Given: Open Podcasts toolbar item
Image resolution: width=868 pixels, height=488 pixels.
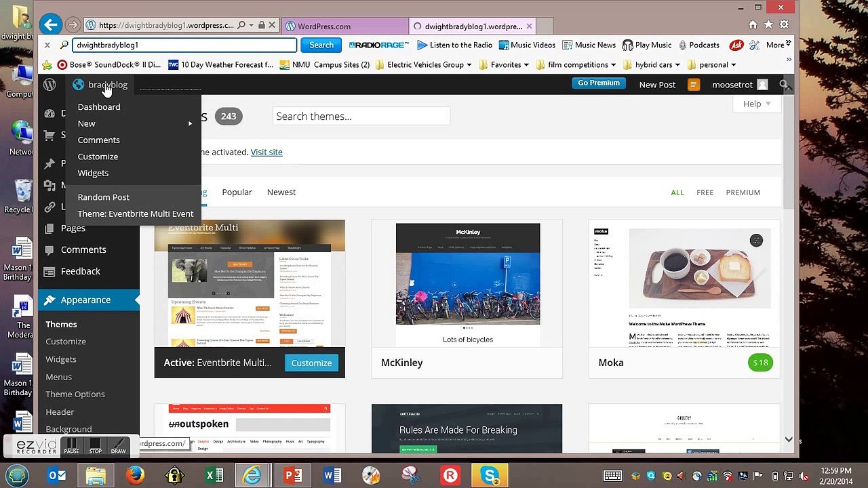Looking at the screenshot, I should [698, 45].
